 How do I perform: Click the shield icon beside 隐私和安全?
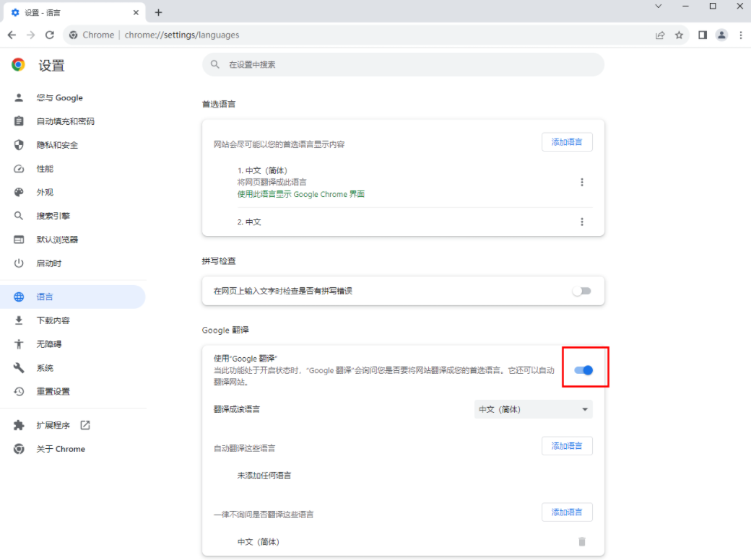click(x=19, y=145)
